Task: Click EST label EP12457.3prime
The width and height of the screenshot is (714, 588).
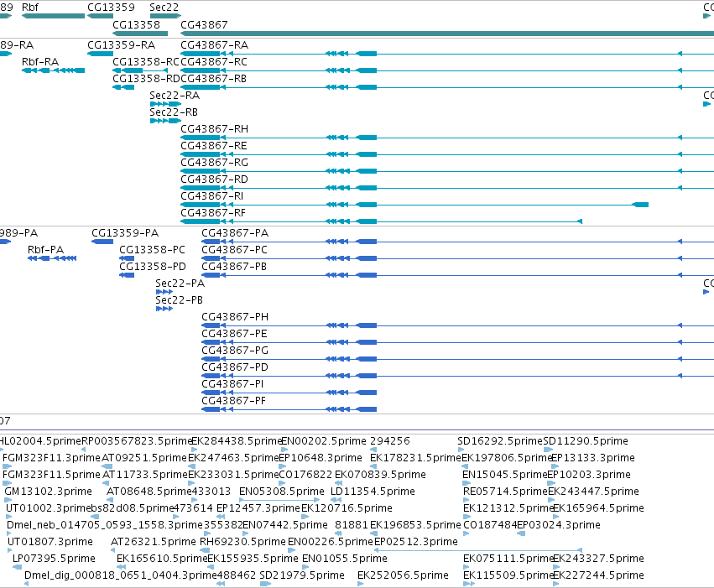Action: point(258,508)
